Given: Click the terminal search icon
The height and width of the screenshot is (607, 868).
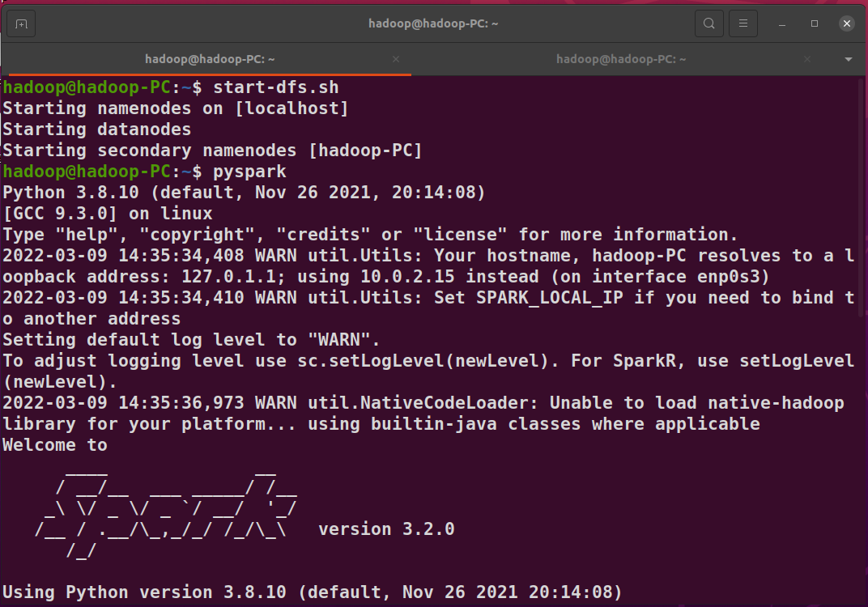Looking at the screenshot, I should [x=708, y=23].
